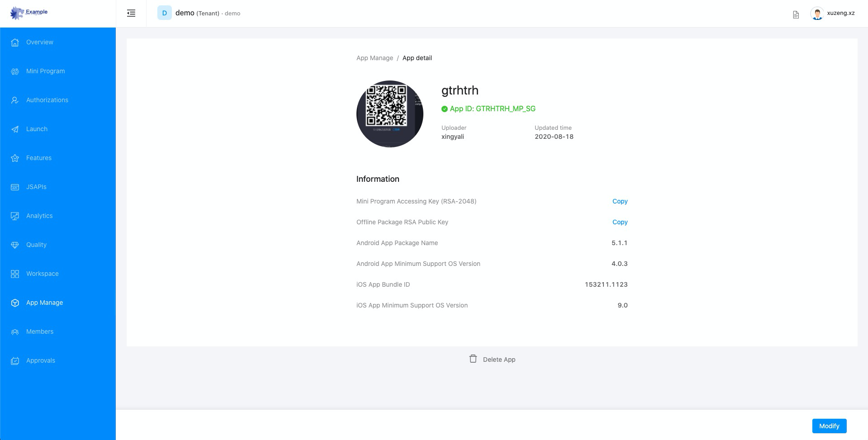The width and height of the screenshot is (868, 440).
Task: Click the Modify button
Action: click(829, 426)
